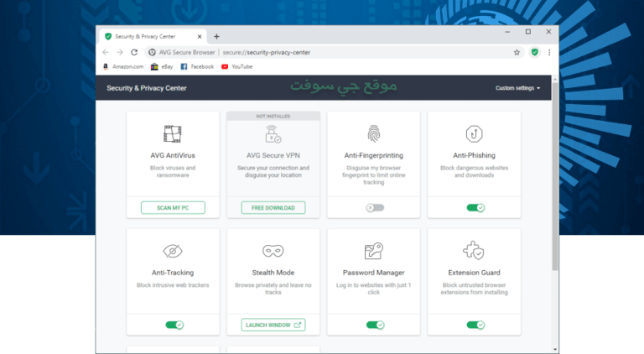The height and width of the screenshot is (354, 644).
Task: Click 'Block intrusive web trackers' description
Action: [x=173, y=285]
